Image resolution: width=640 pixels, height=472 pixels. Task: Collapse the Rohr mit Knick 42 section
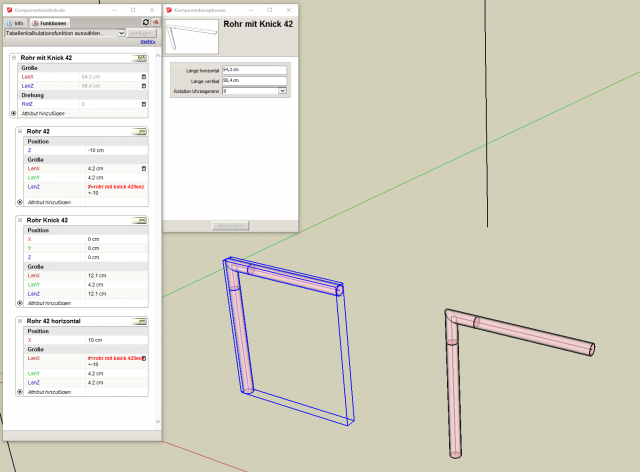[14, 58]
